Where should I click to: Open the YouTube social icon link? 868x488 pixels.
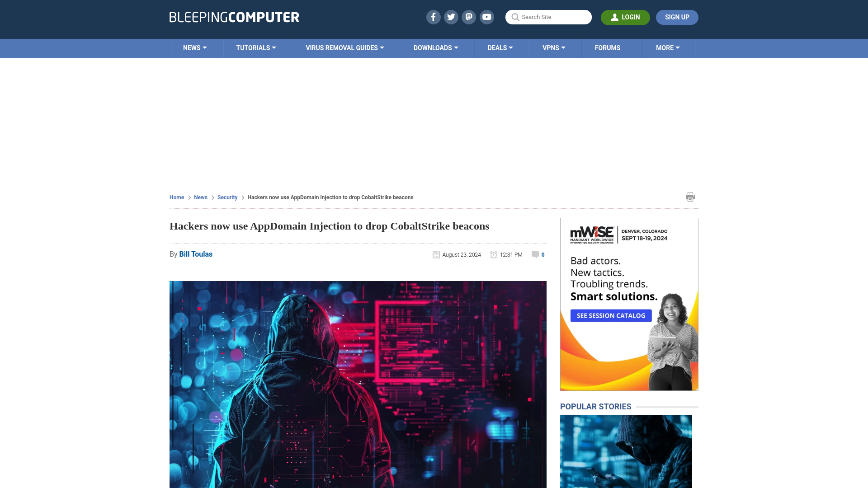click(x=487, y=17)
